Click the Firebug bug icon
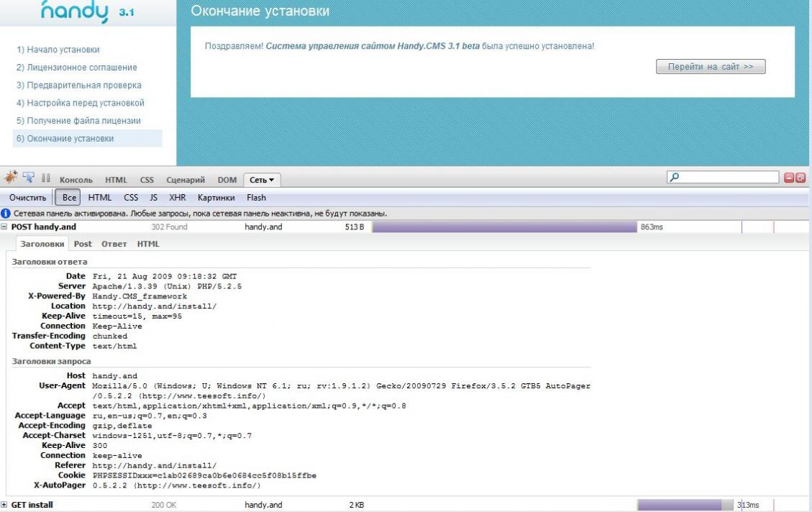Viewport: 812px width, 512px height. click(x=12, y=179)
